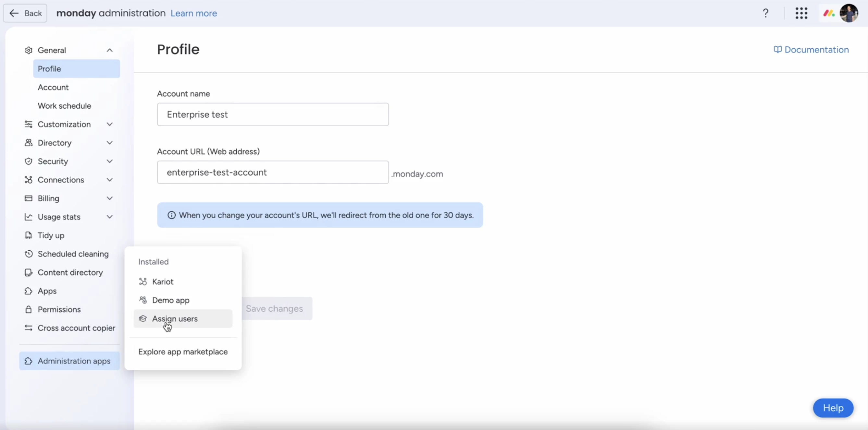Open the help question mark icon
868x430 pixels.
coord(765,13)
